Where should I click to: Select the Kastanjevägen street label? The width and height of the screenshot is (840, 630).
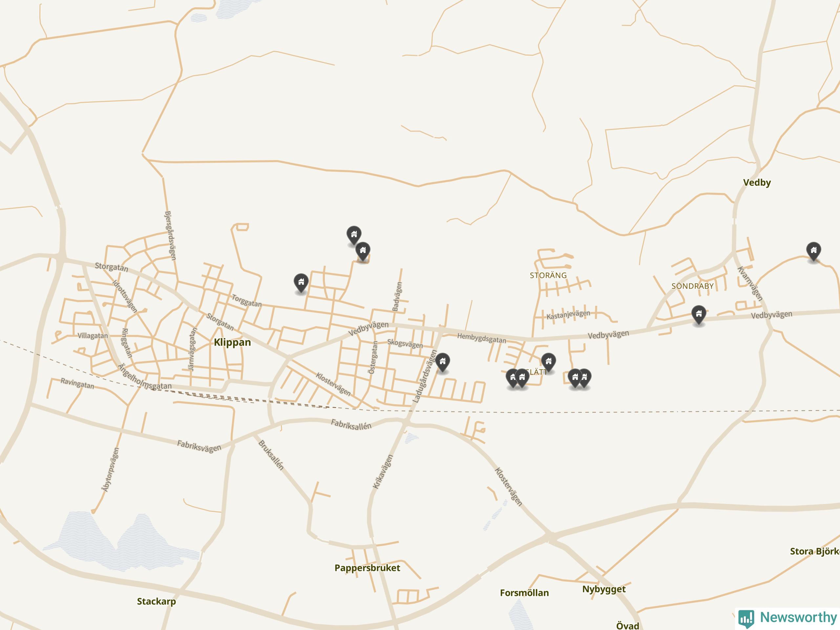pos(568,314)
